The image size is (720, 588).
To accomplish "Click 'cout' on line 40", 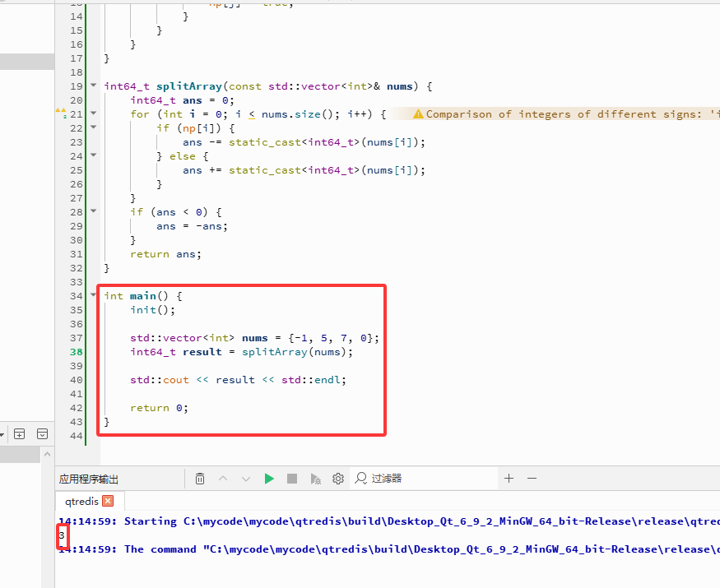I will [x=176, y=380].
